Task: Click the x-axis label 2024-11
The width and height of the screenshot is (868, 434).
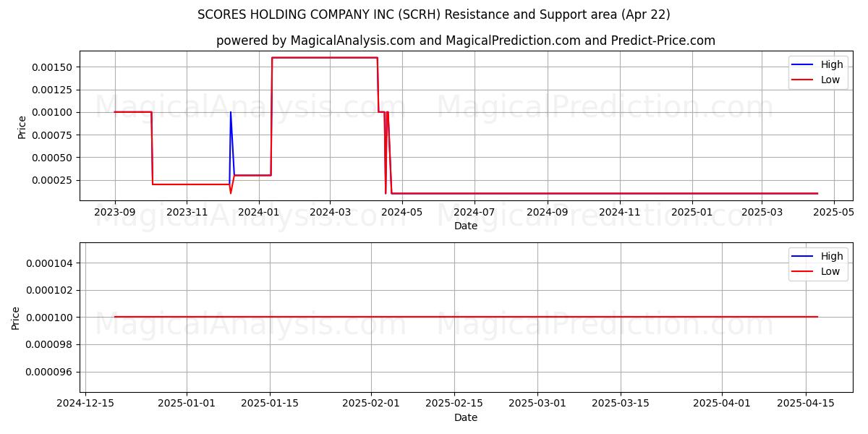Action: click(x=620, y=212)
